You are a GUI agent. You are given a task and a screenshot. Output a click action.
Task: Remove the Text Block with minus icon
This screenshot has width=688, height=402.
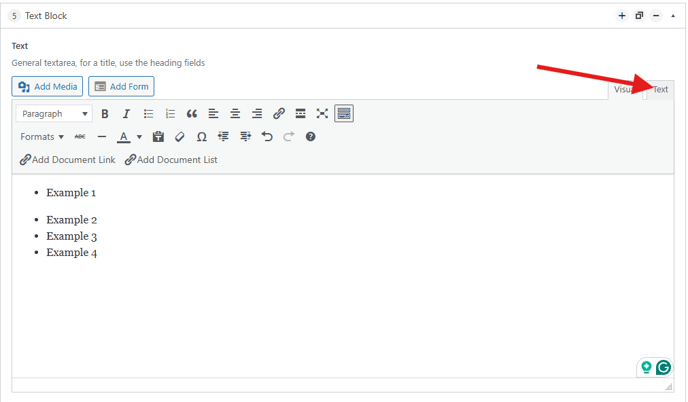(656, 16)
